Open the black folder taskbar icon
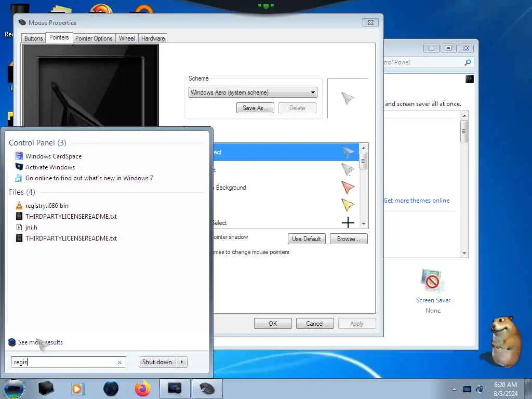The width and height of the screenshot is (532, 399). [46, 389]
